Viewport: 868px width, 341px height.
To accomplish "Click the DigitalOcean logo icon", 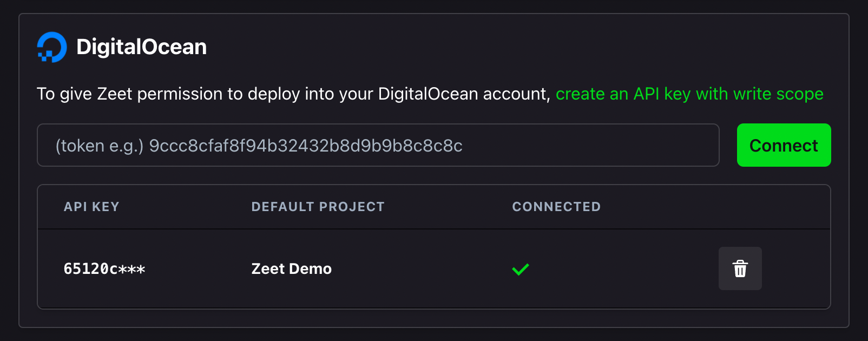I will pos(52,47).
